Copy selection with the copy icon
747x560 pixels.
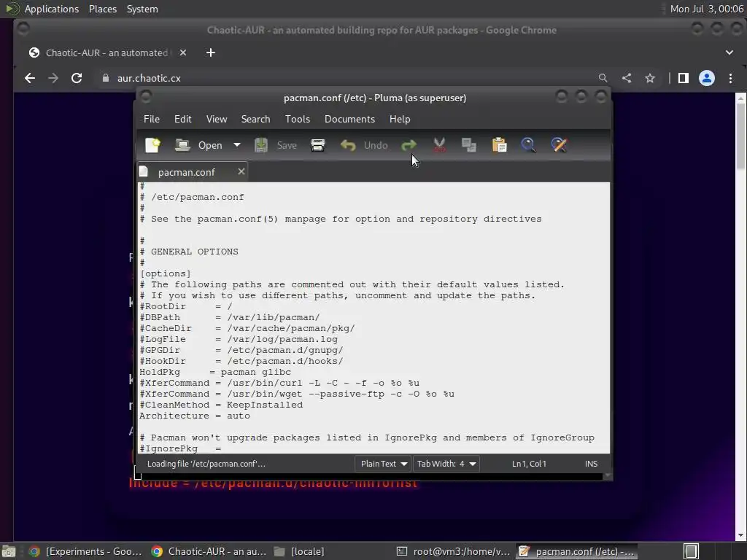tap(469, 145)
